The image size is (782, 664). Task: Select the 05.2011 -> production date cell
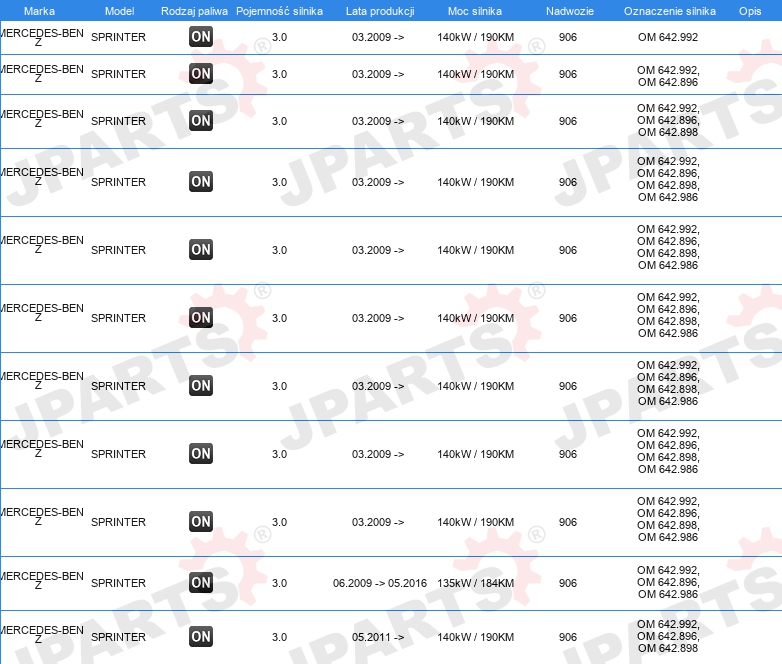coord(378,637)
